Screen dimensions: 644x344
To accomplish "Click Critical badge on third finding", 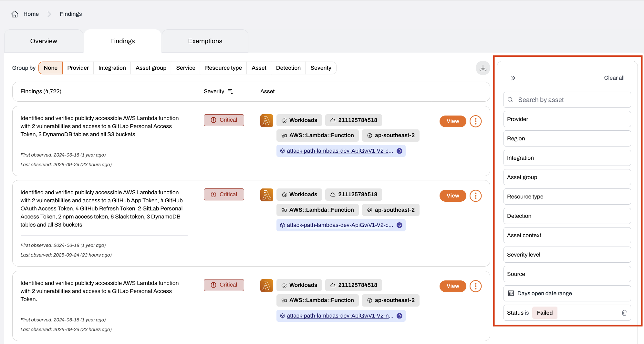I will (x=224, y=285).
